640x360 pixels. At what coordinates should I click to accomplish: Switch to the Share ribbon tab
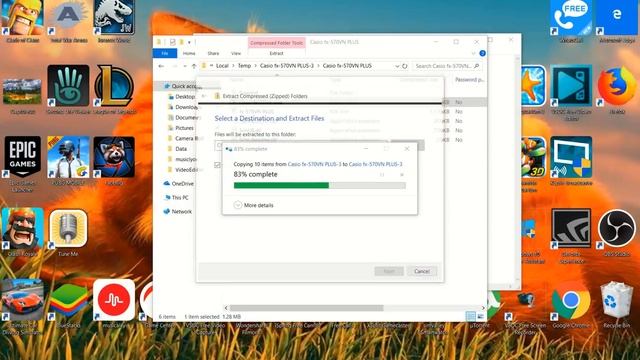(x=213, y=53)
